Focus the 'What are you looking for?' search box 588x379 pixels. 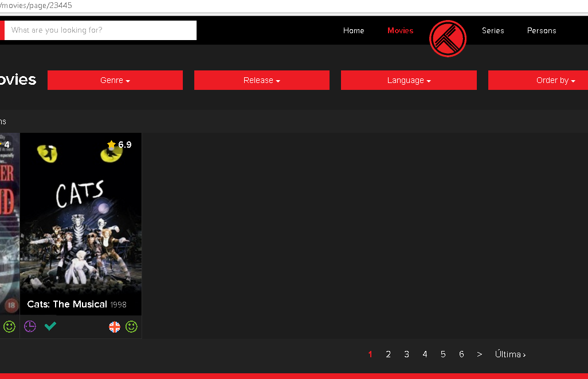[100, 30]
